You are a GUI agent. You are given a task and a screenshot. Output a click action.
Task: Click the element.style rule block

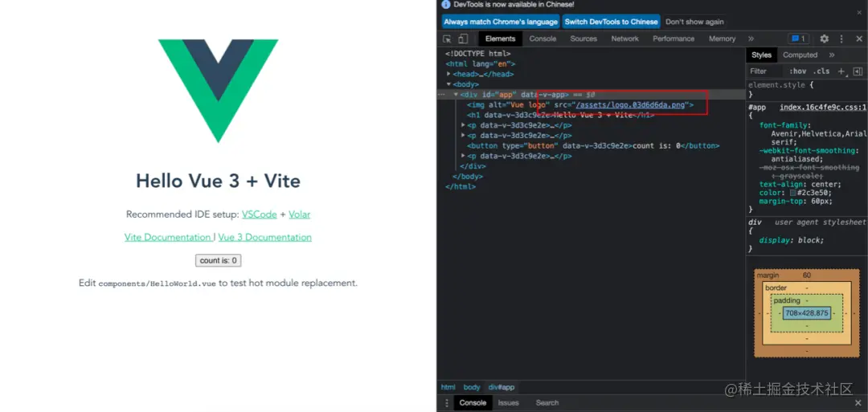click(x=807, y=90)
